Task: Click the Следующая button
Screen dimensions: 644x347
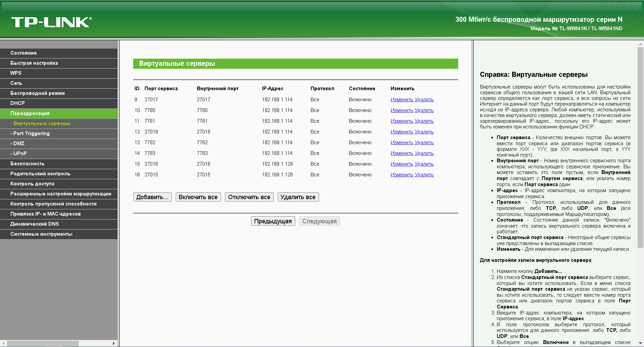Action: (319, 221)
